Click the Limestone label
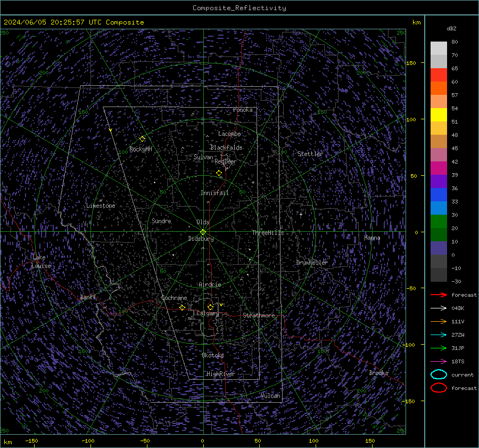Viewport: 479px width, 448px height. pyautogui.click(x=101, y=206)
